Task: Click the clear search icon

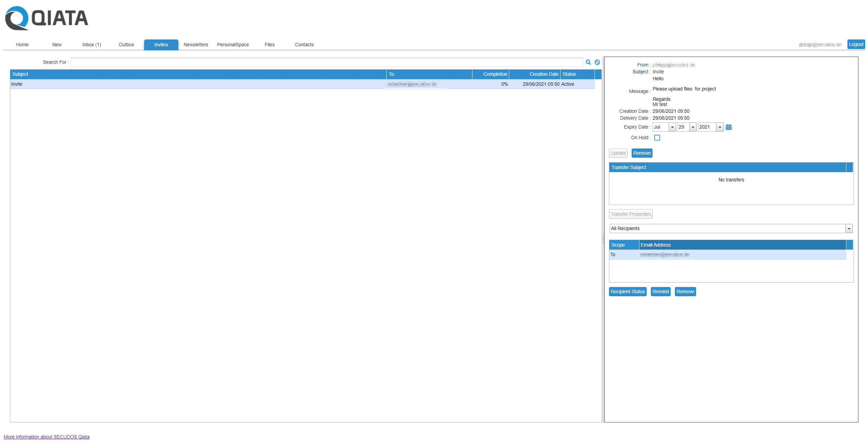Action: coord(597,62)
